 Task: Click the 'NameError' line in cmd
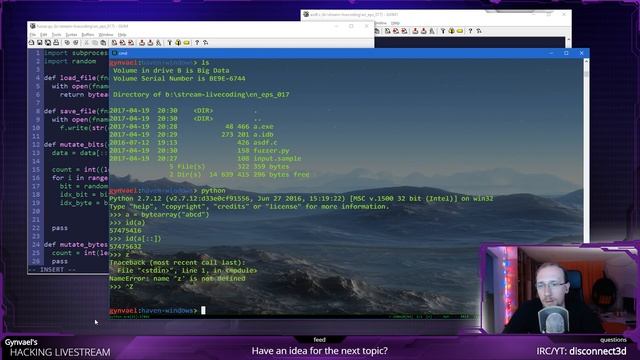[x=177, y=278]
